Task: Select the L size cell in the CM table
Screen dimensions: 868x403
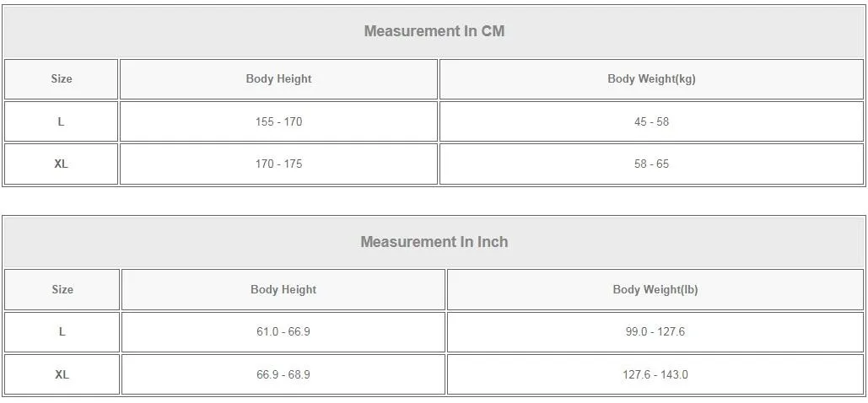Action: pyautogui.click(x=62, y=121)
